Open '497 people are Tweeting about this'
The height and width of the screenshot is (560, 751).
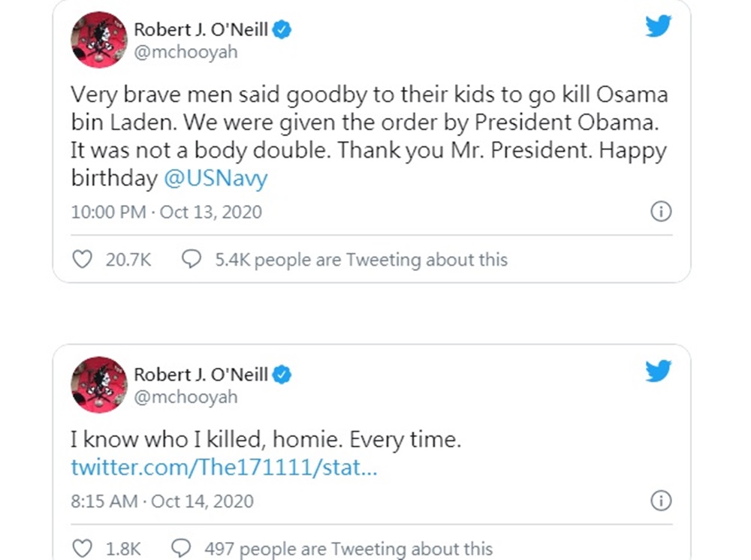tap(348, 549)
